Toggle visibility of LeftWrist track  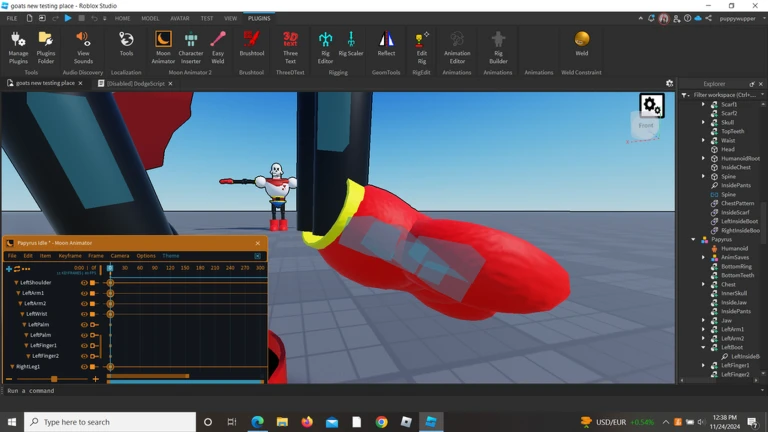point(84,314)
